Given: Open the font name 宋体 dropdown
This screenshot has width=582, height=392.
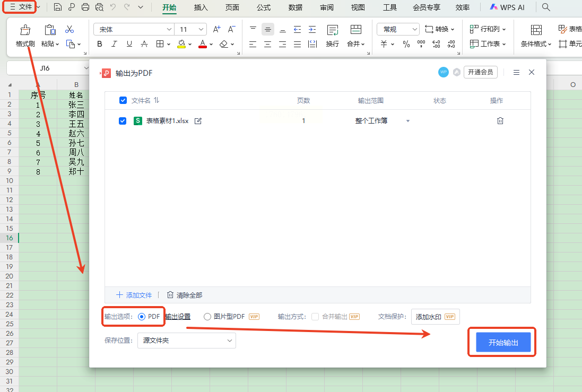Looking at the screenshot, I should 169,30.
